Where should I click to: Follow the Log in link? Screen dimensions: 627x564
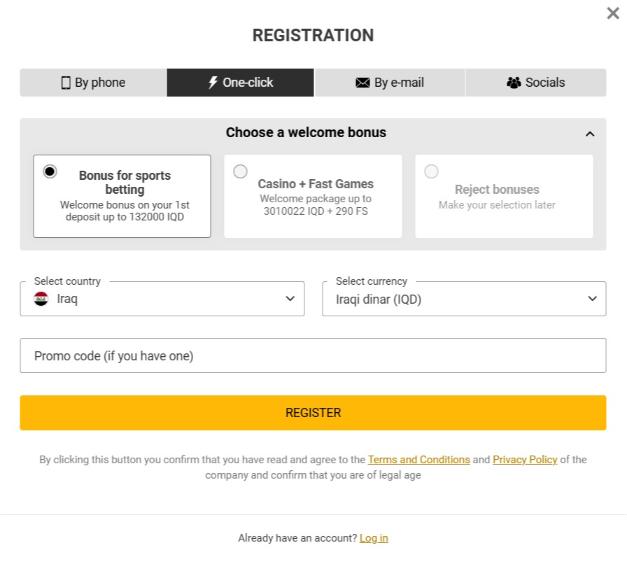(x=374, y=538)
